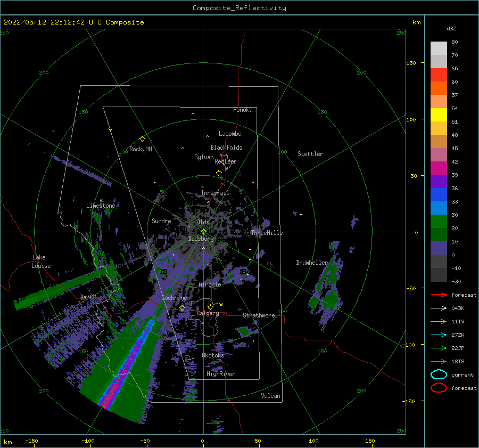Click the green 30 dBZ color swatch
The height and width of the screenshot is (448, 479).
coord(439,222)
